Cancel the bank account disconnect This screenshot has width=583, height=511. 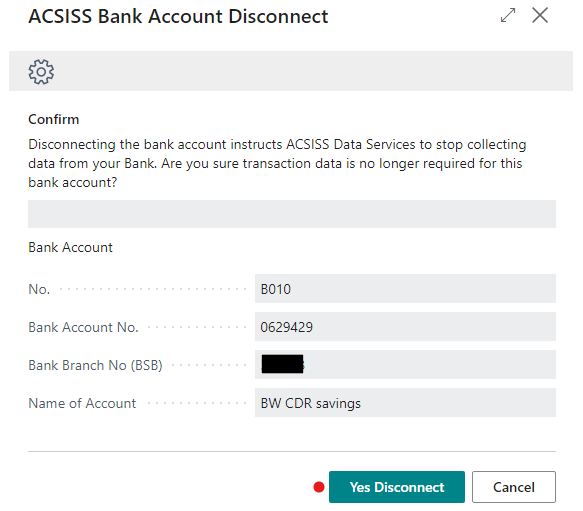click(514, 487)
